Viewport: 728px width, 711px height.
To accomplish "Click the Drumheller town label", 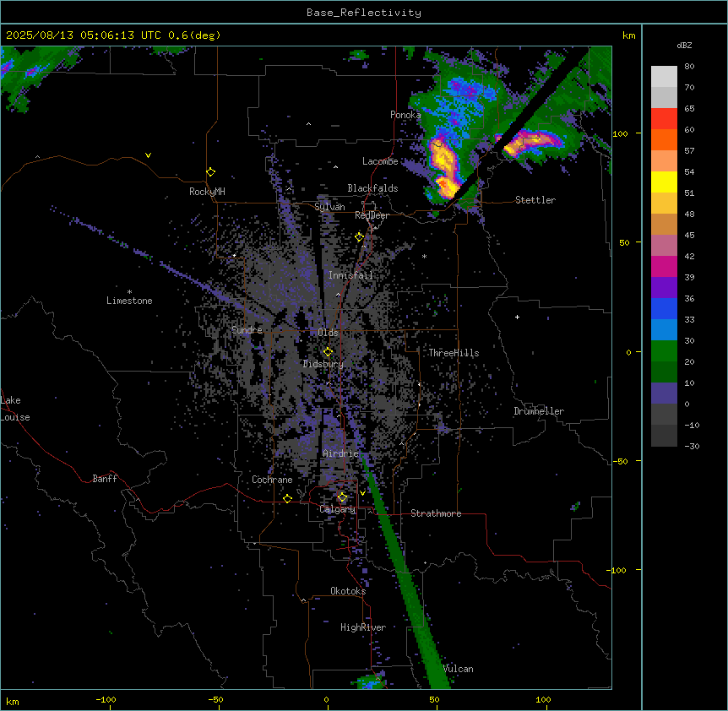I will [x=539, y=411].
